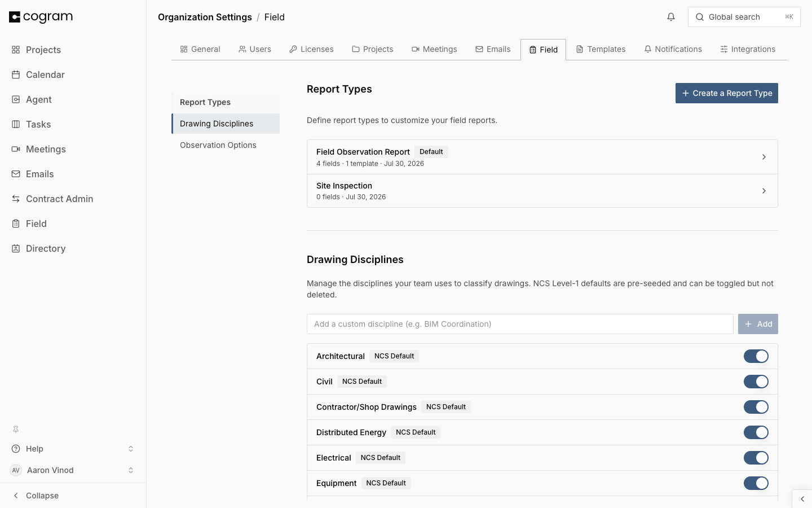
Task: Open notifications bell icon
Action: (671, 17)
